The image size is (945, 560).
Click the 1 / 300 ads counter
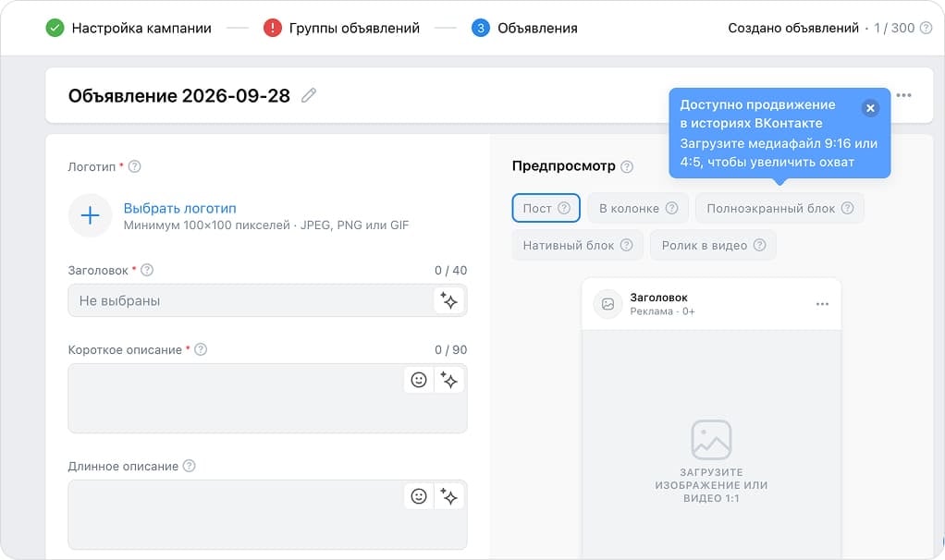coord(894,28)
